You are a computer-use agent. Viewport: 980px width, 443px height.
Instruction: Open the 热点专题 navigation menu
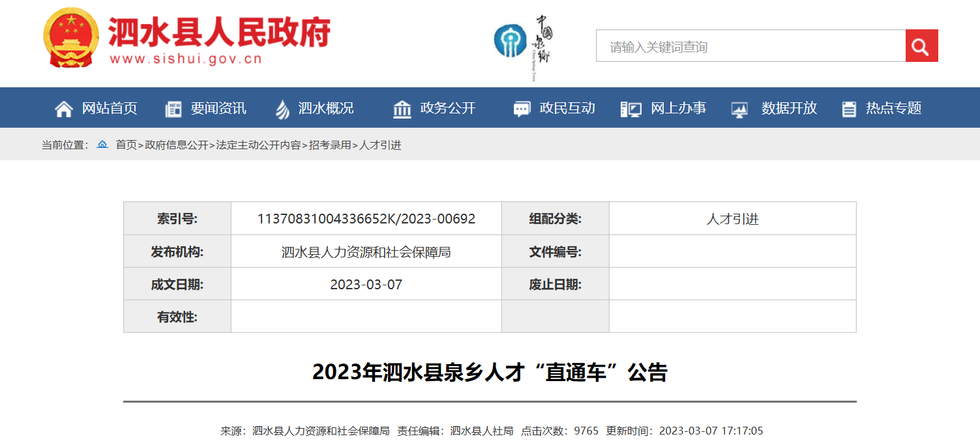(893, 108)
